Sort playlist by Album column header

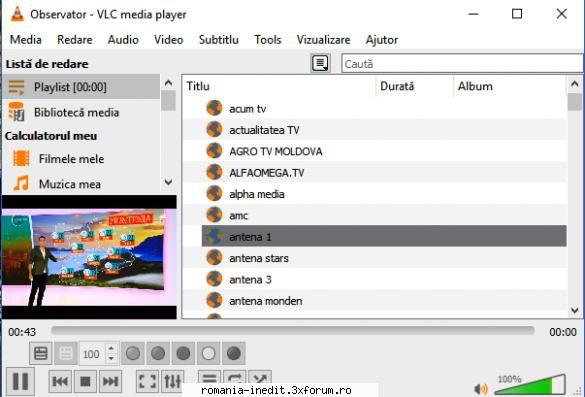pos(510,86)
